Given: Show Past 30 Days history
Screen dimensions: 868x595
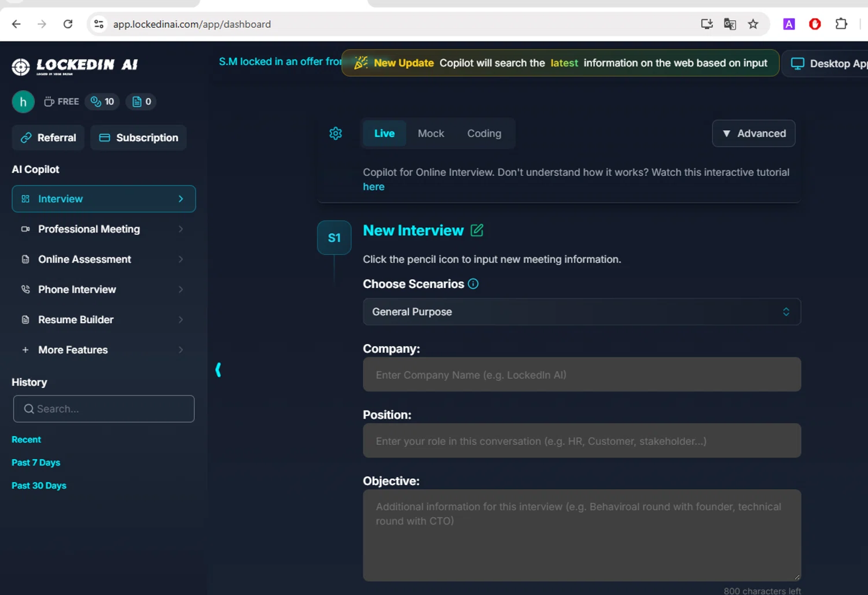Looking at the screenshot, I should 39,486.
